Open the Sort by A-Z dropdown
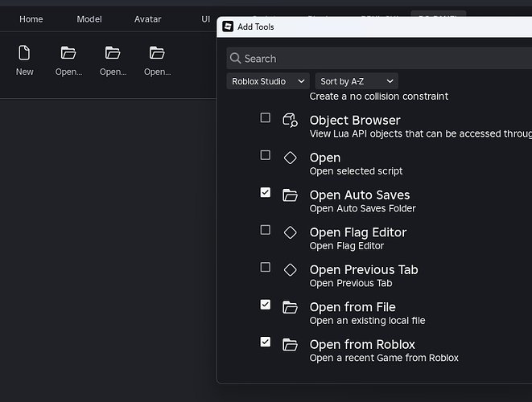 (x=357, y=81)
